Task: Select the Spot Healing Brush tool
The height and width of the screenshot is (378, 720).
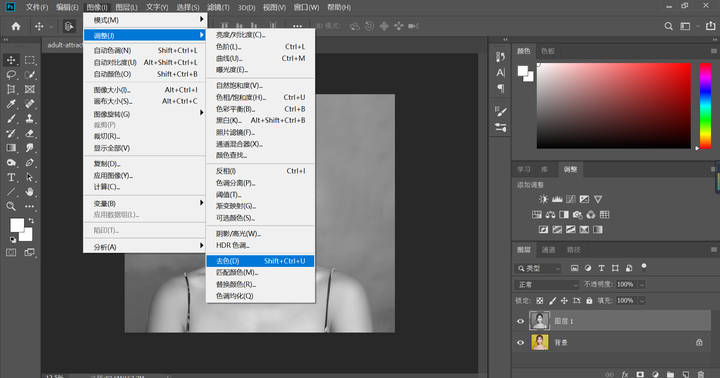Action: (30, 104)
